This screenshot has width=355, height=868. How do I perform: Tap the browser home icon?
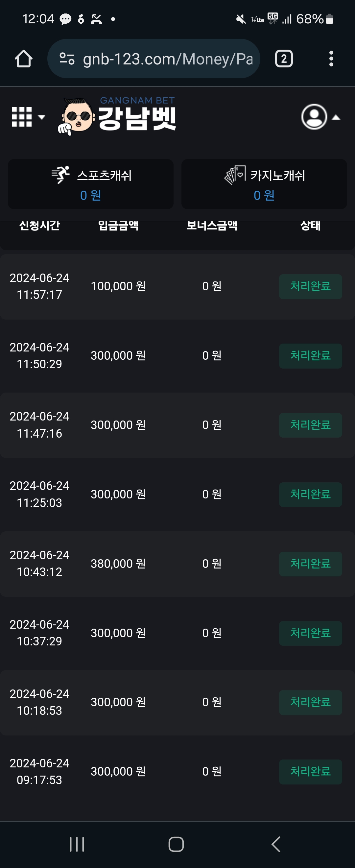(x=24, y=59)
